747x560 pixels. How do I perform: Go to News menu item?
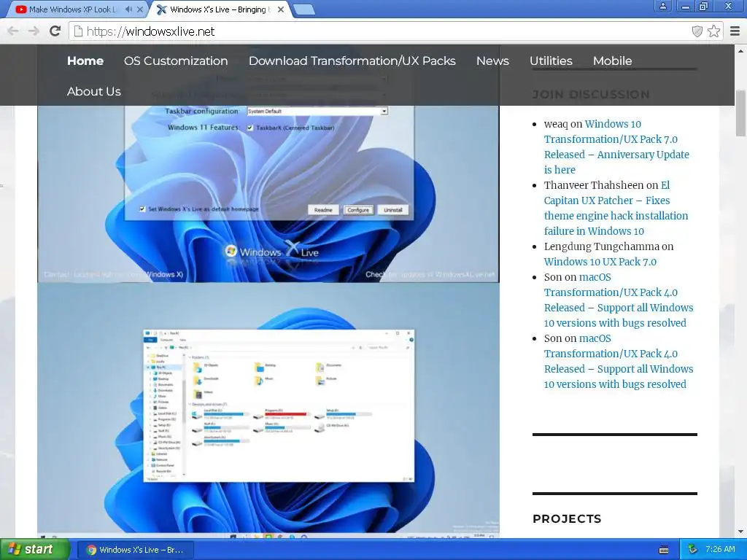click(492, 61)
